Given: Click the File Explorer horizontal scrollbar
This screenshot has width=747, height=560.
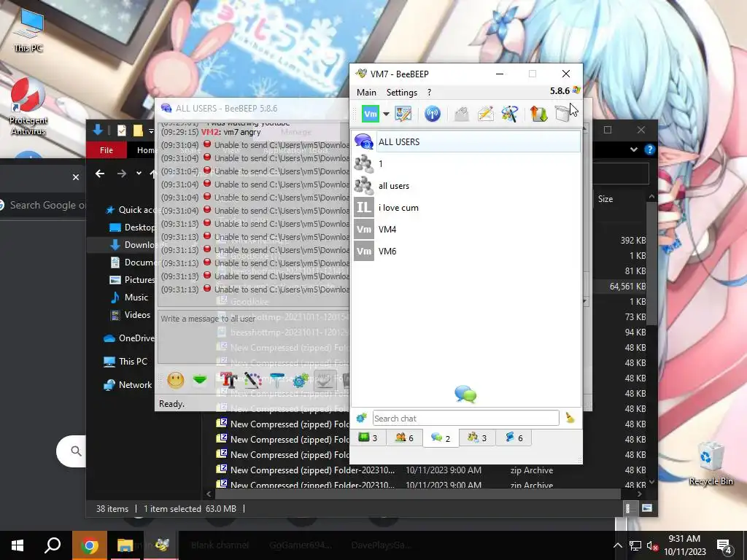Looking at the screenshot, I should [417, 494].
